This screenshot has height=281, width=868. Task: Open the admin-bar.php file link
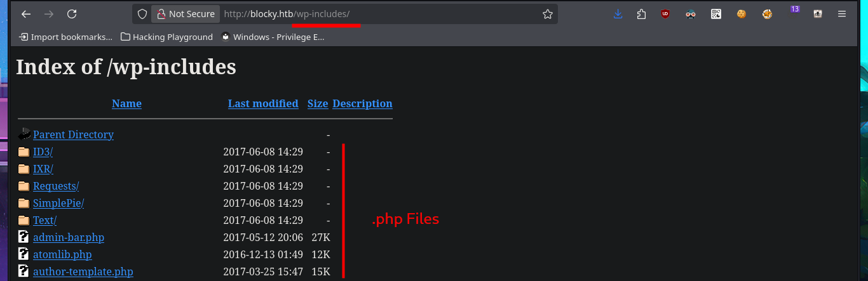coord(69,237)
